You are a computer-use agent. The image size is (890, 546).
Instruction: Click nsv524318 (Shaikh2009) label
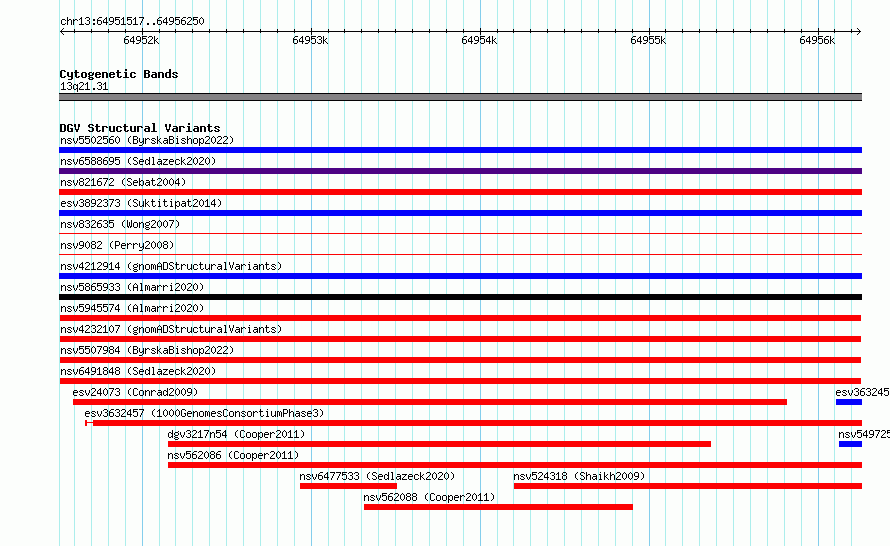pyautogui.click(x=579, y=476)
